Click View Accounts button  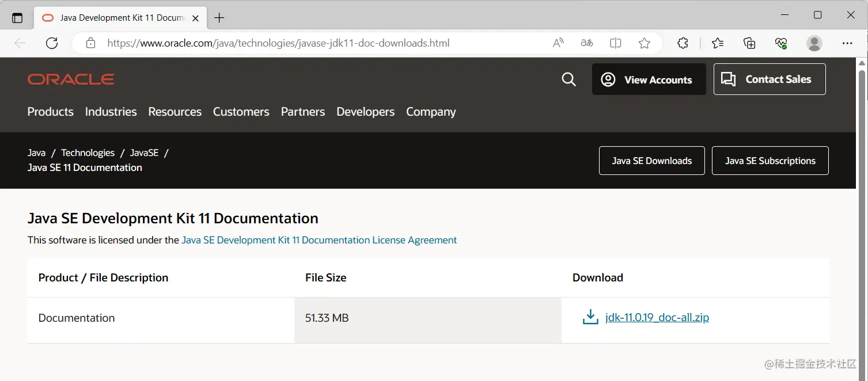click(x=649, y=79)
